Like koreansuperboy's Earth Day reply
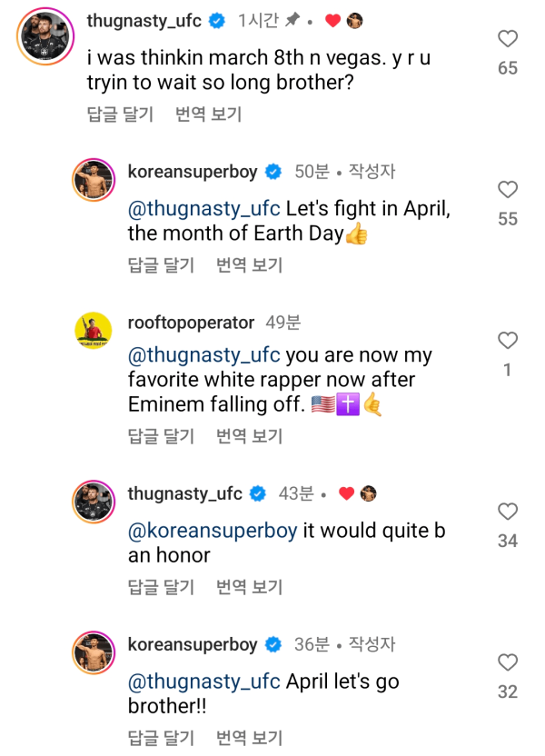 (508, 190)
